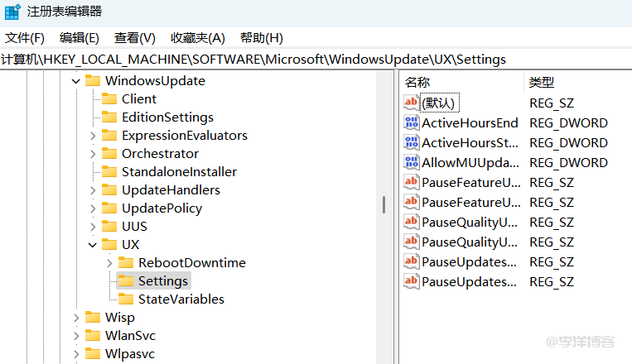Open the 收藏夹(A) menu
Screen dimensions: 632x364
tap(197, 38)
